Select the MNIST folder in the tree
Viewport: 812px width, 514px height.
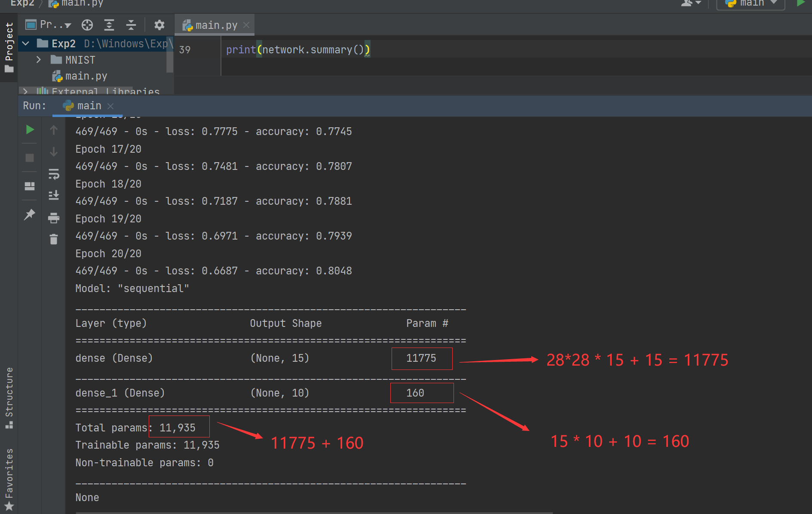pyautogui.click(x=73, y=60)
